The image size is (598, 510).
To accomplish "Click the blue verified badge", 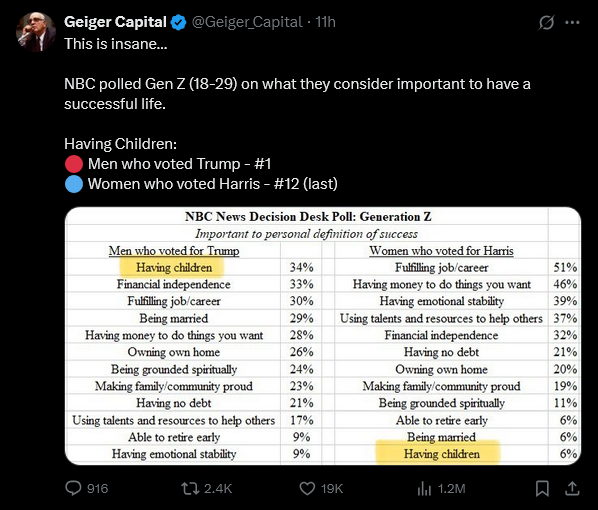I will pos(178,22).
